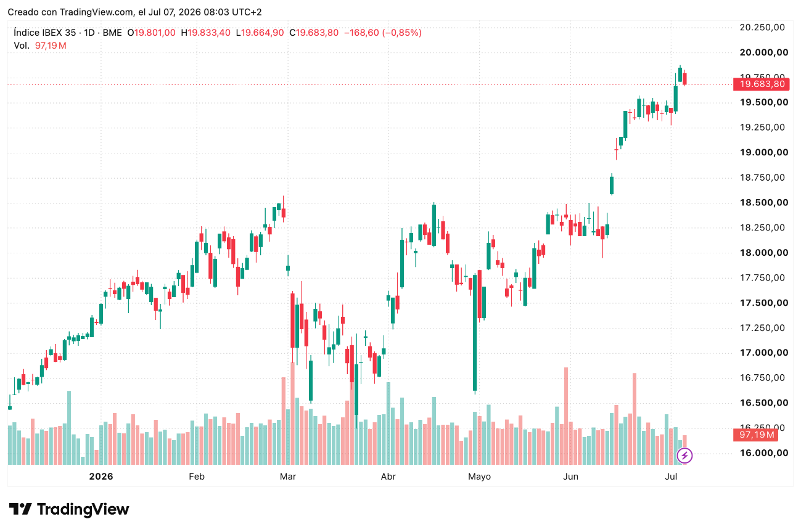
Task: Click the Jul label on time axis
Action: [x=672, y=477]
